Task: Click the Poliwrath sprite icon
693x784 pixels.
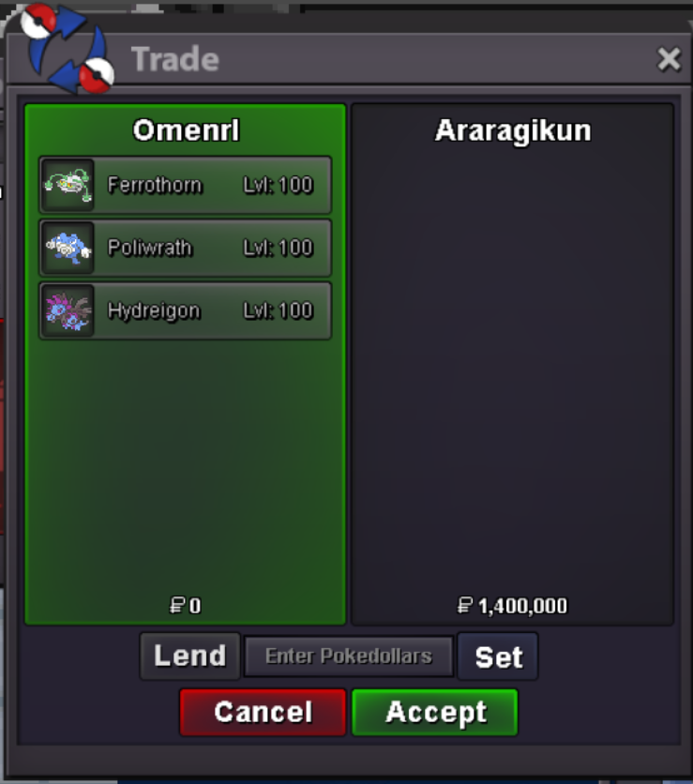Action: pos(68,248)
